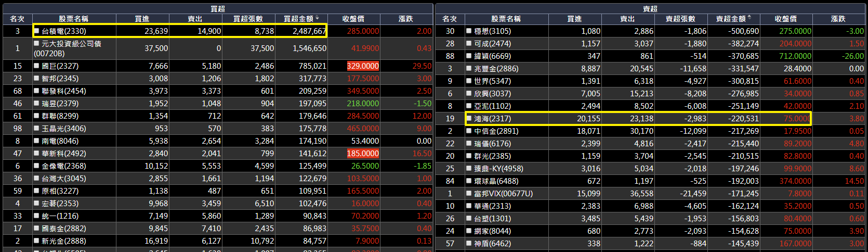Check the box next to 宏碁(2353)
Screen dimensions: 868x252
coord(37,204)
